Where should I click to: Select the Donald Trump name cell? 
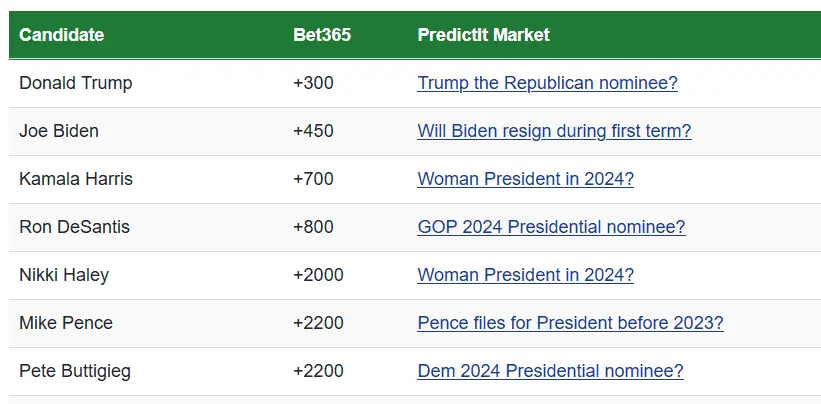[x=75, y=83]
